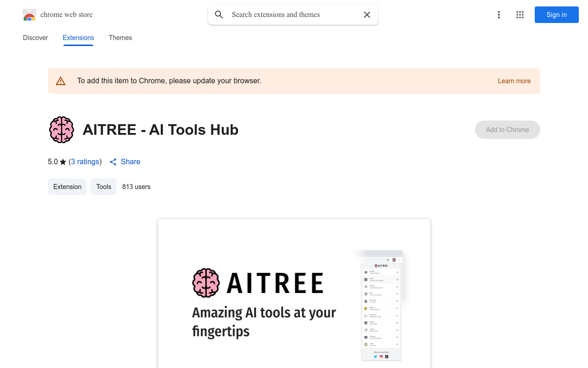
Task: Click the Sign in button
Action: (557, 15)
